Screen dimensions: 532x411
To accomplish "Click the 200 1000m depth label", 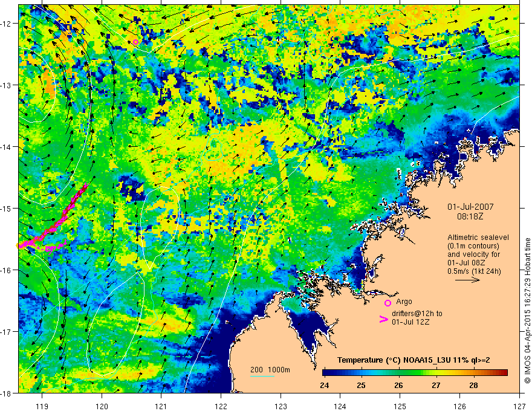I will 270,370.
